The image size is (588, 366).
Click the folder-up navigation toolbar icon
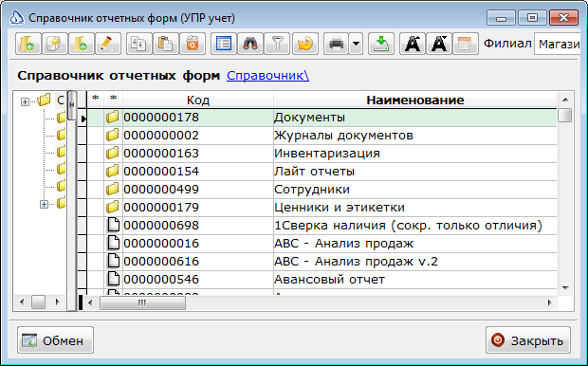pos(28,44)
